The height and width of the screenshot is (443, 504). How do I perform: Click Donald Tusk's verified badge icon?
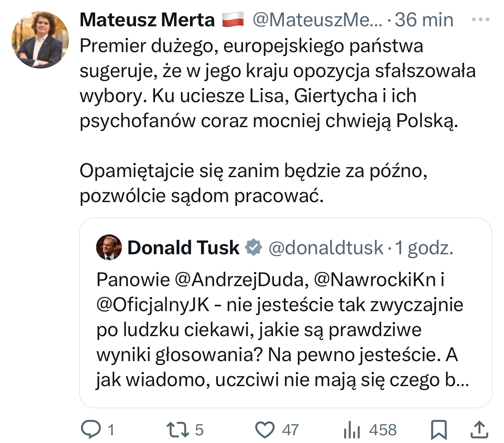click(x=254, y=248)
